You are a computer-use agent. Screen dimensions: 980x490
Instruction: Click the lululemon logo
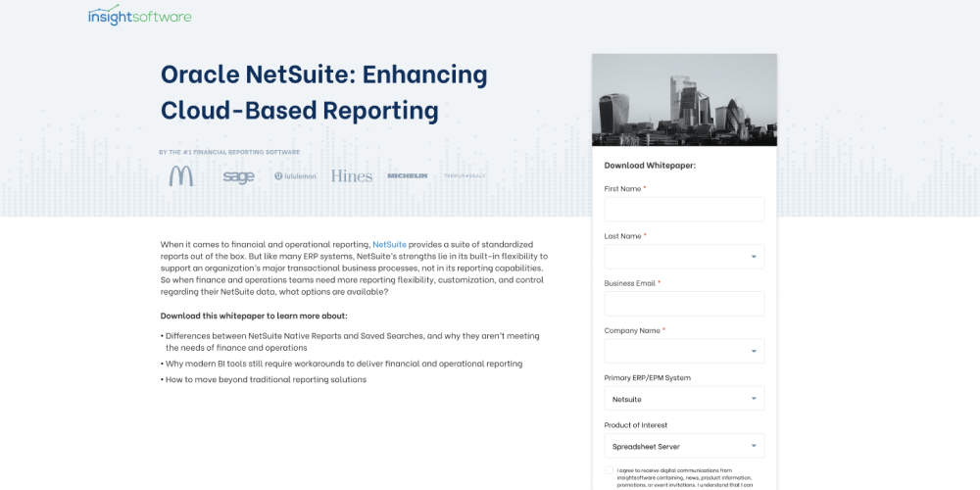pos(295,176)
